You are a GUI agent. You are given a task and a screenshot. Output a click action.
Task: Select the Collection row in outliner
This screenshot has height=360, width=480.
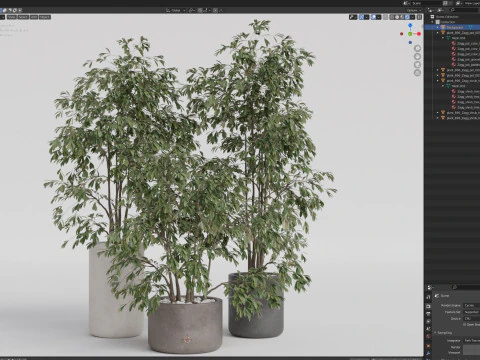[452, 22]
